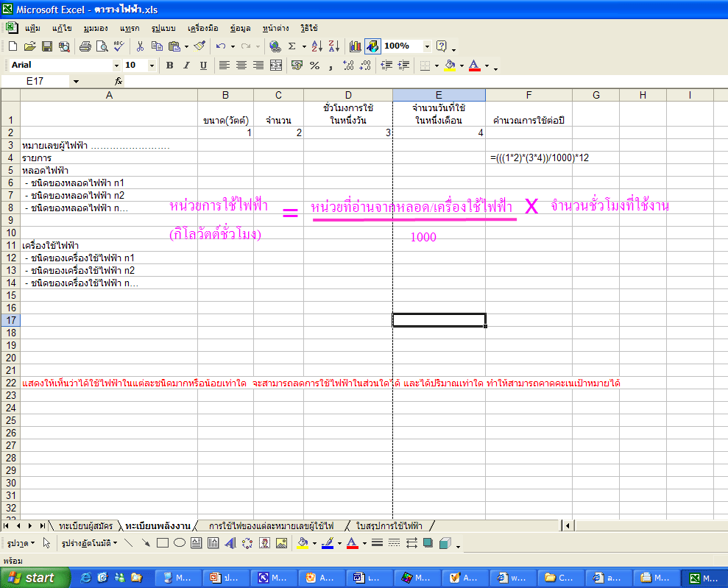Open the Windows start menu
The image size is (728, 588).
coord(35,578)
